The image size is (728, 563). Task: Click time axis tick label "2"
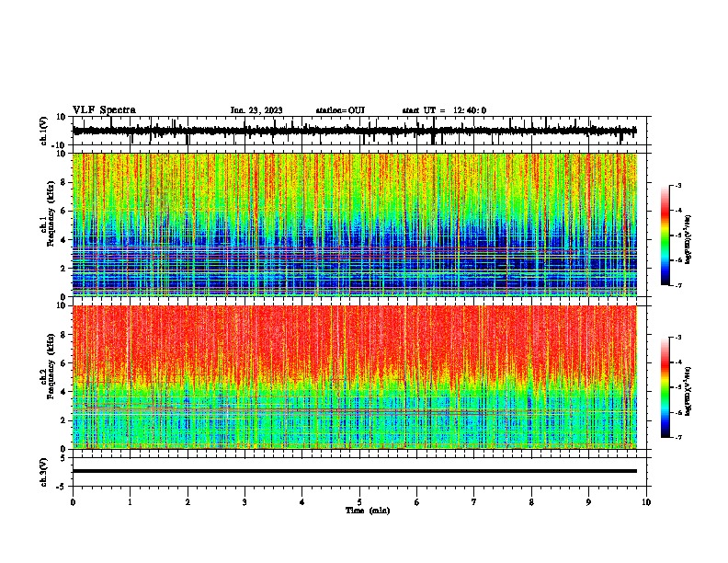pos(188,502)
